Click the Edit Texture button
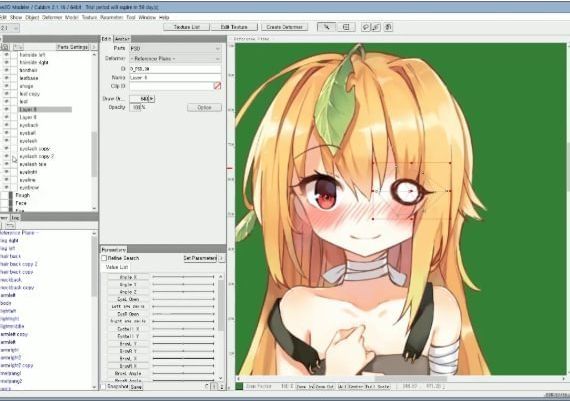 [234, 27]
